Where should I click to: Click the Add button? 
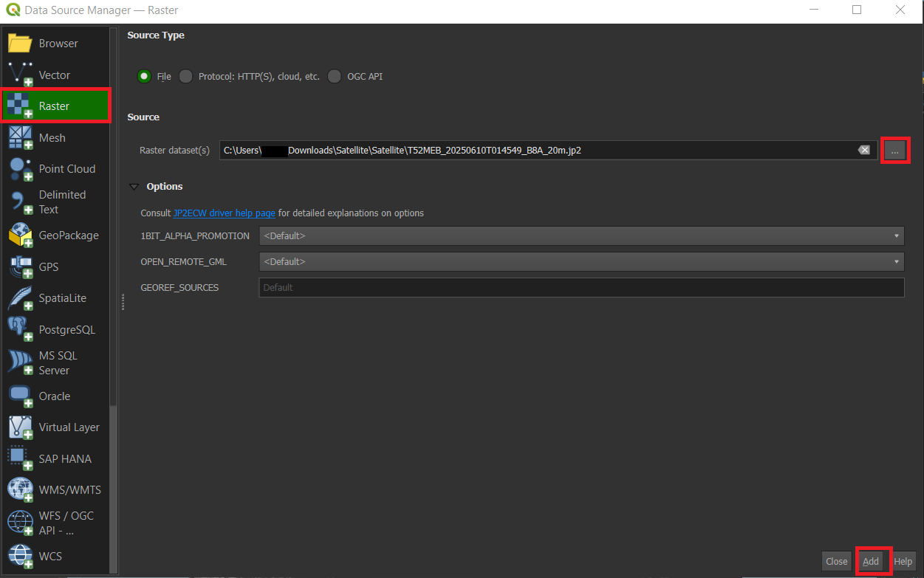coord(871,561)
